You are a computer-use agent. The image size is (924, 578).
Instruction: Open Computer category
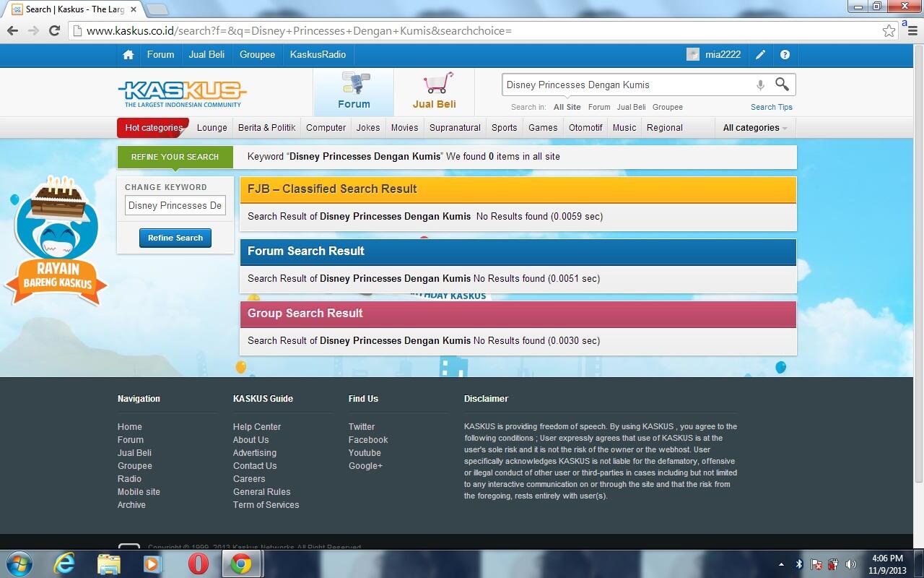point(326,128)
